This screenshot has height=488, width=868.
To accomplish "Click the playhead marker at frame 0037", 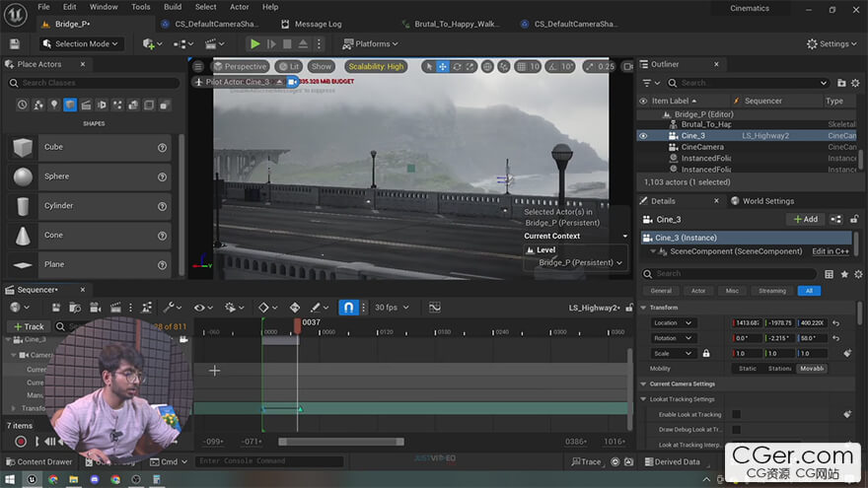I will 297,324.
